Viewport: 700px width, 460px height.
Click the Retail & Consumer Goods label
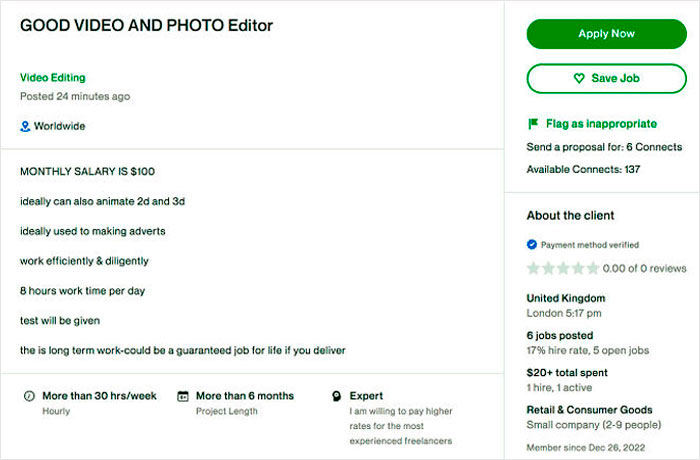click(x=589, y=409)
